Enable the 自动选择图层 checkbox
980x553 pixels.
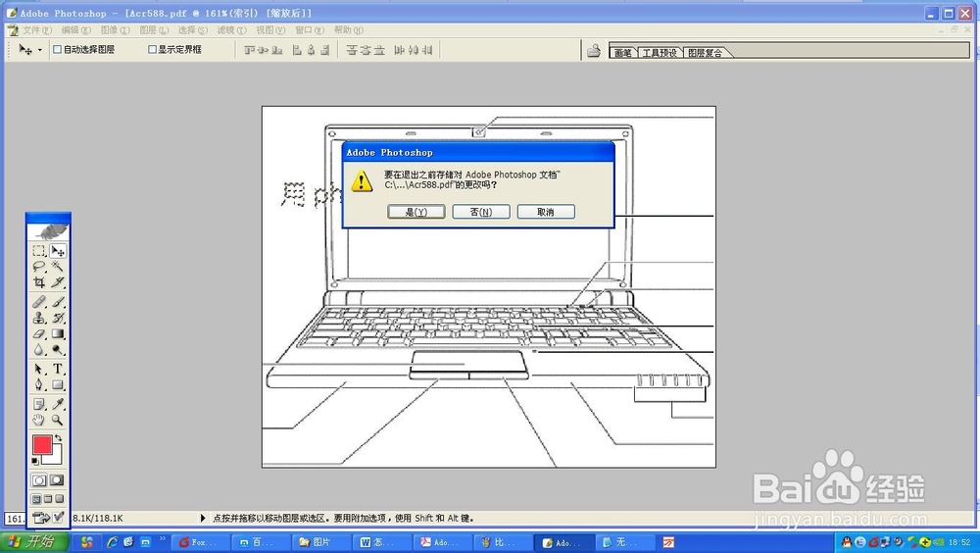pos(58,49)
